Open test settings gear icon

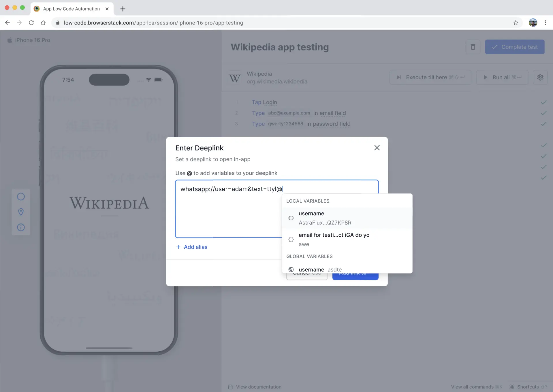click(x=540, y=77)
